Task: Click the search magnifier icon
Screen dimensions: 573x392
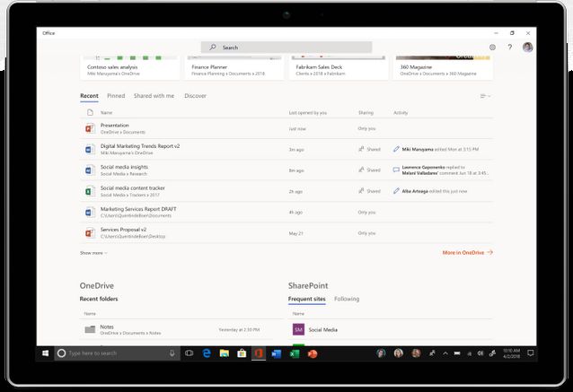Action: [213, 47]
